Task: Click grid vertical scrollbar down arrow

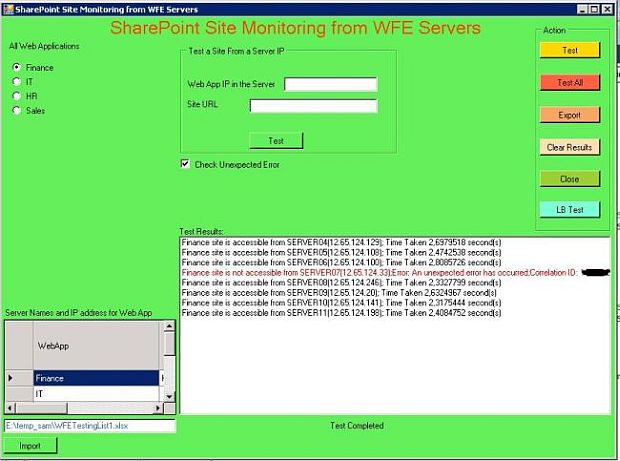Action: point(169,397)
